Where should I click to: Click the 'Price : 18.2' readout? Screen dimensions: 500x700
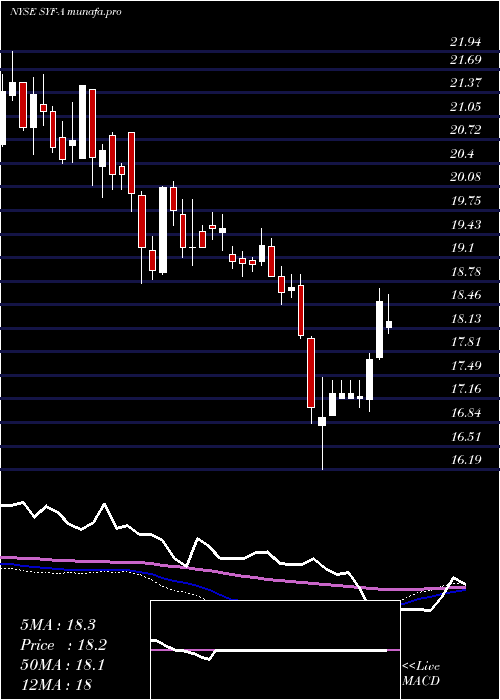click(63, 645)
